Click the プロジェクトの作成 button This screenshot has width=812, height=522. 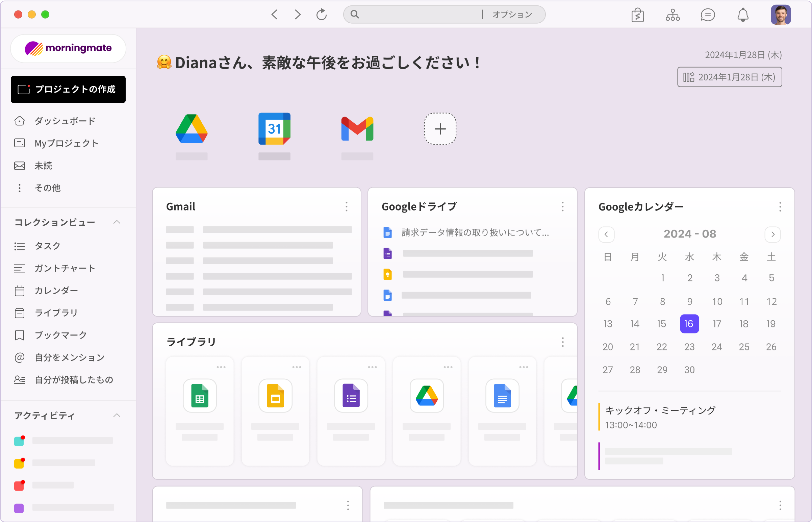(68, 89)
